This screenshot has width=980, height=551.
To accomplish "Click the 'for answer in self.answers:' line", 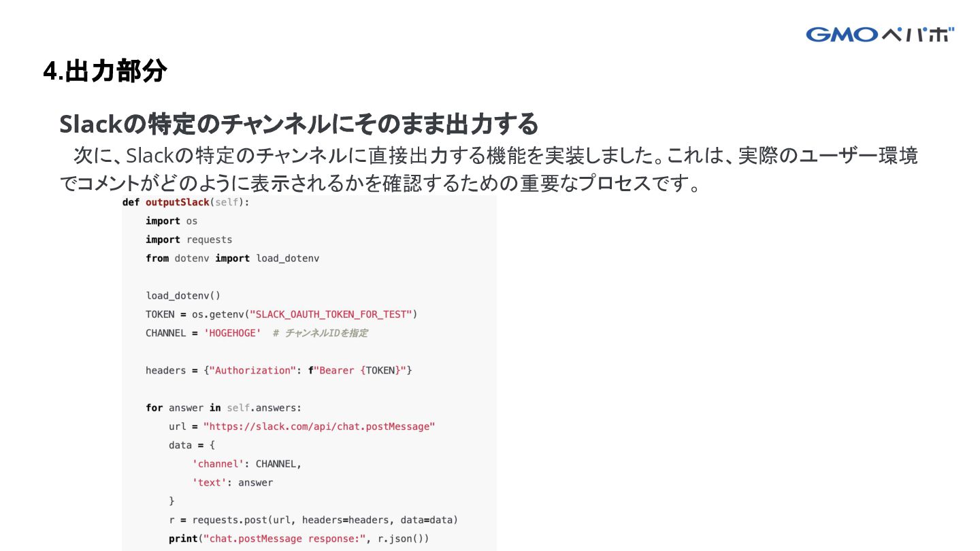I will (x=223, y=408).
